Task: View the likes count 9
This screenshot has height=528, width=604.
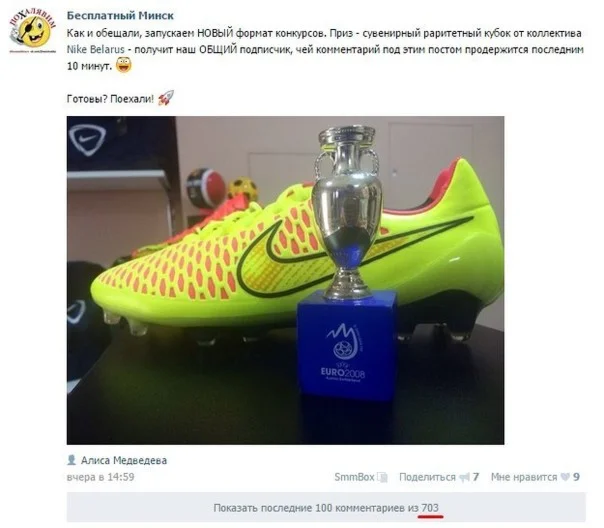Action: 576,477
